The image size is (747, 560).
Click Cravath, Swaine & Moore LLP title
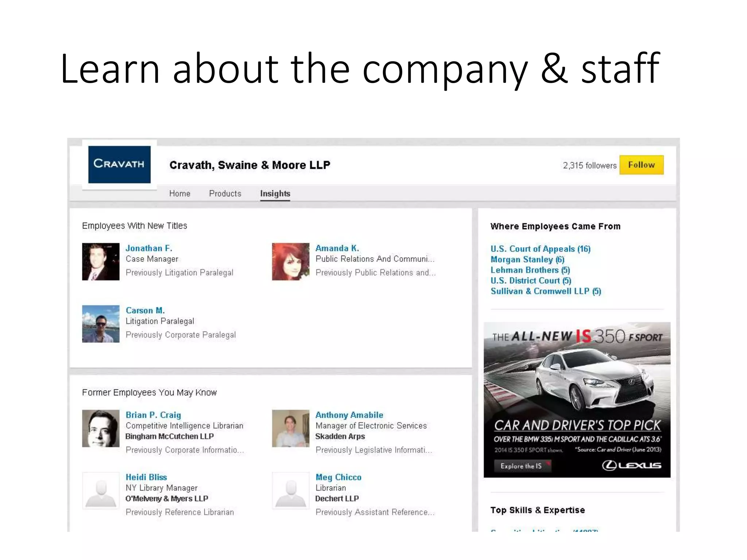[x=250, y=165]
